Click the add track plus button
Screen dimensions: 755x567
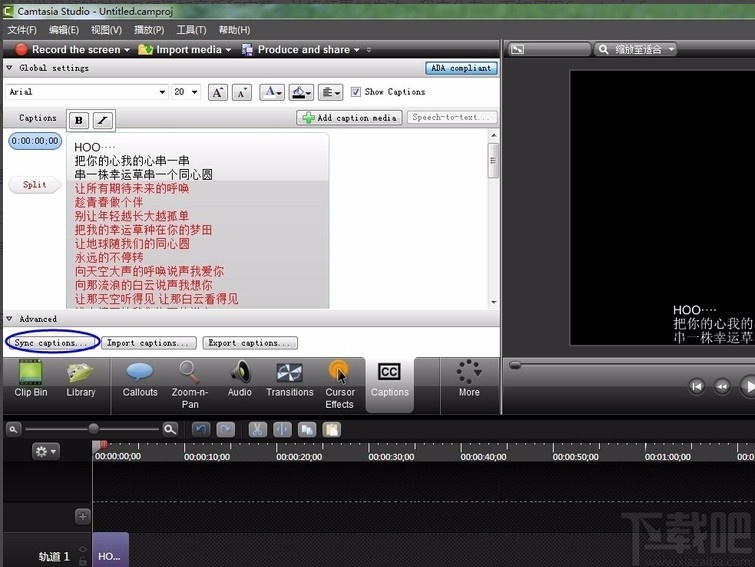(83, 516)
